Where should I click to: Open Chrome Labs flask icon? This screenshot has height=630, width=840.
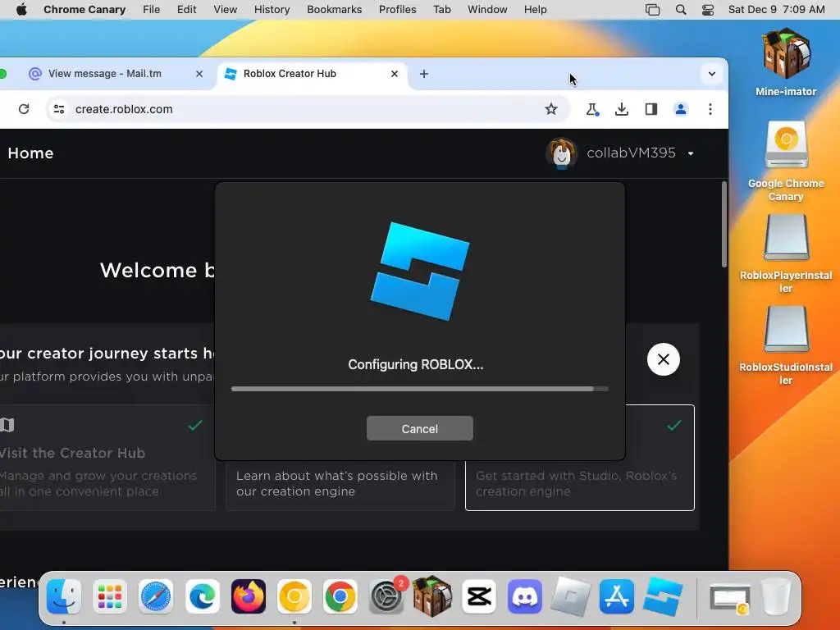(592, 109)
